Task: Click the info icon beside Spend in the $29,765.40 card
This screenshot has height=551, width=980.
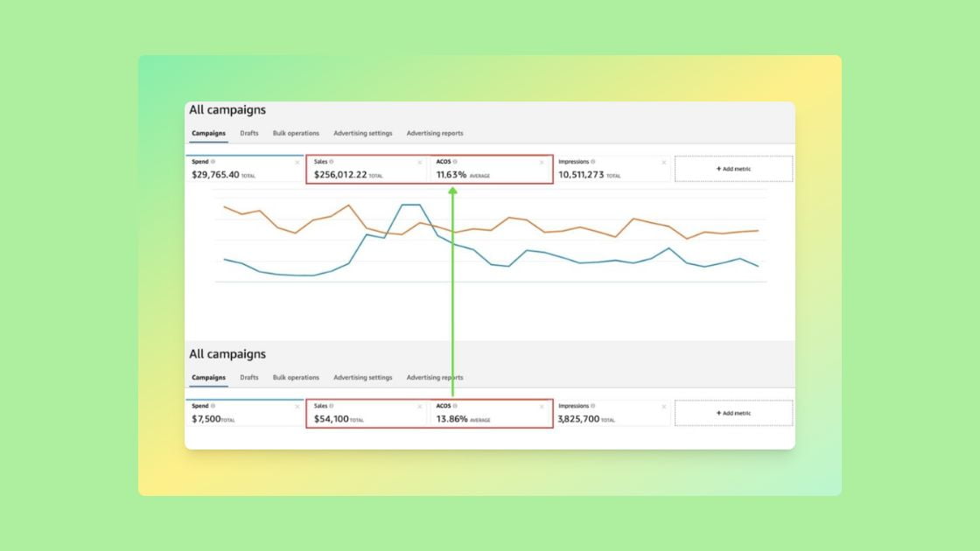Action: pos(213,162)
